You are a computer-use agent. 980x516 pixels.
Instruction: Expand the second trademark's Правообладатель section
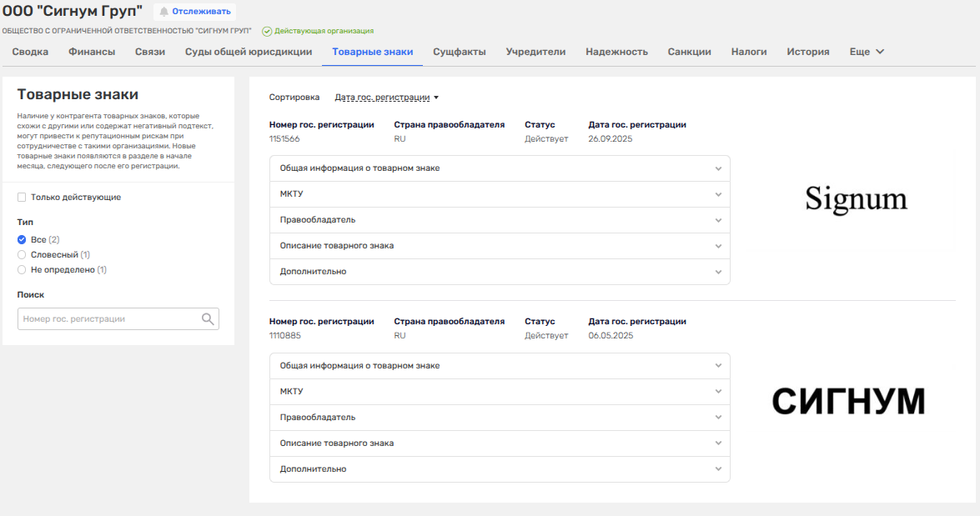[x=499, y=418]
